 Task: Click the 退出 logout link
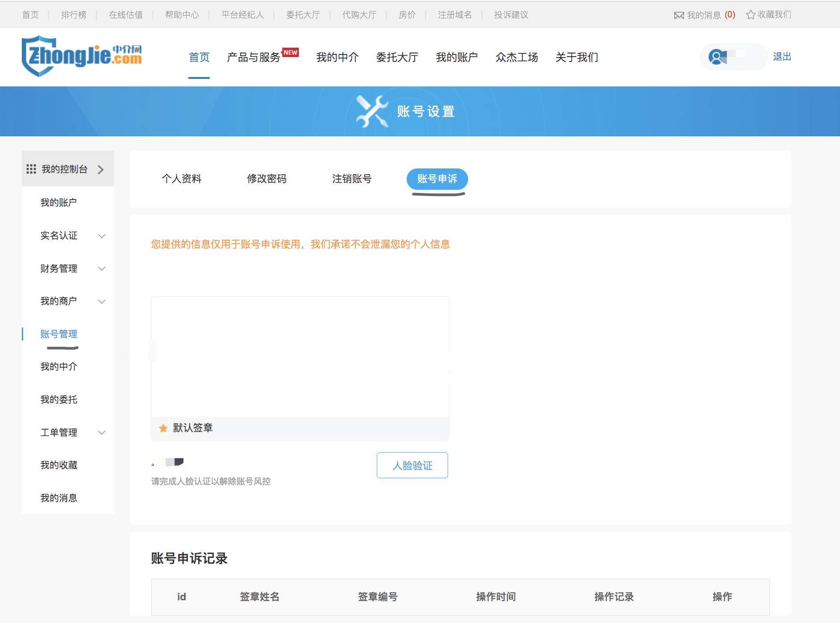[x=782, y=57]
